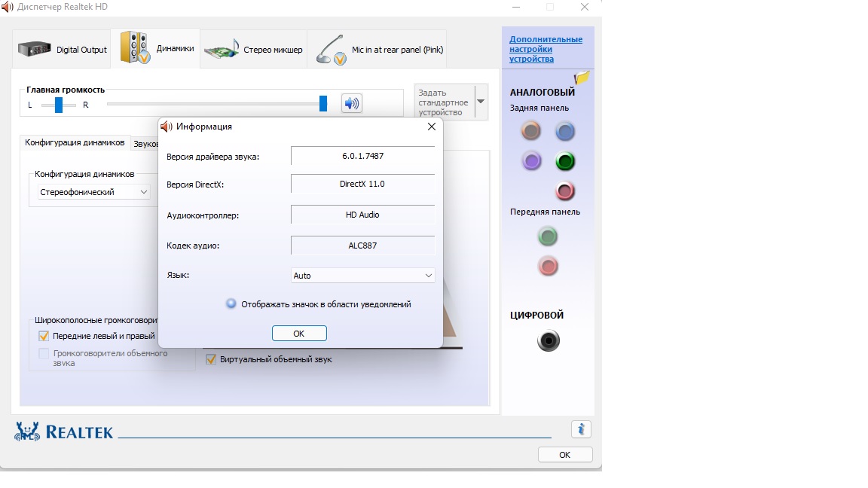The height and width of the screenshot is (488, 868).
Task: Click the ALC887 codec field
Action: click(x=362, y=246)
